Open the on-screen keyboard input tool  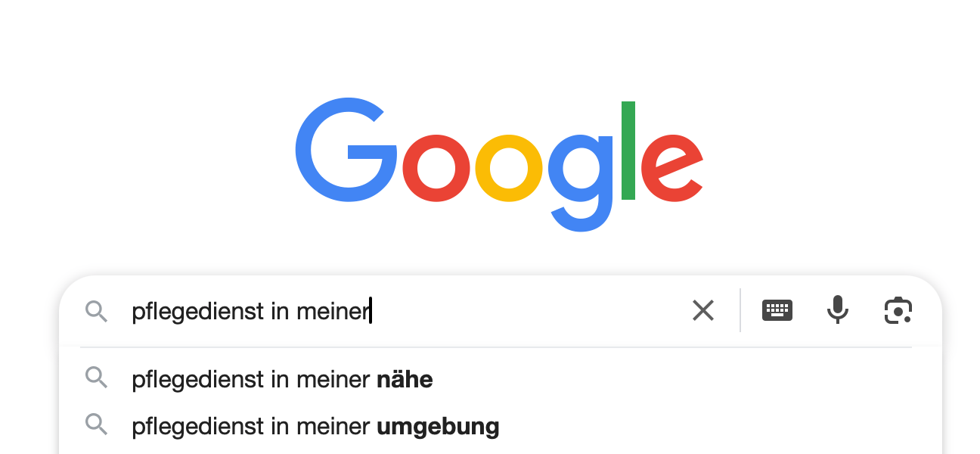pos(777,310)
